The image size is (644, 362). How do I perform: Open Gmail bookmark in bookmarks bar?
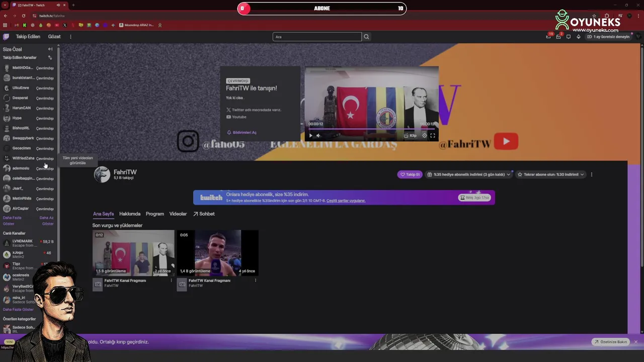[x=16, y=25]
